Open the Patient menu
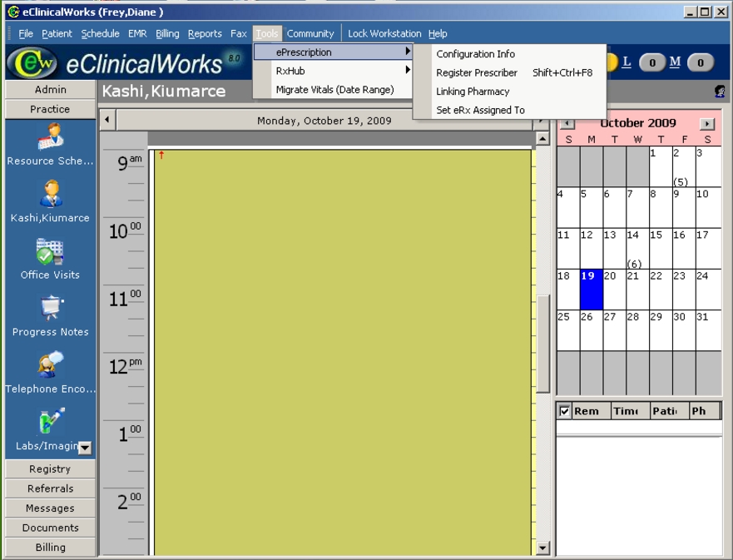The width and height of the screenshot is (733, 560). [57, 33]
